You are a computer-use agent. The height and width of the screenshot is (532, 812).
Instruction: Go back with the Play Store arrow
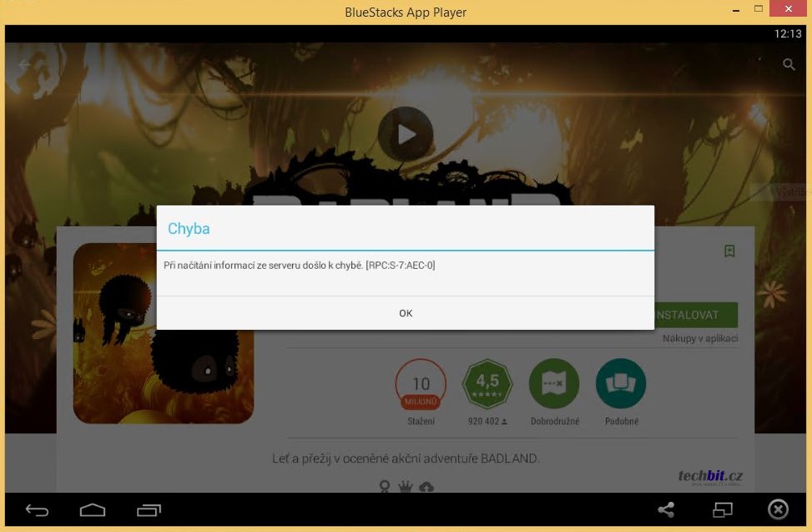tap(24, 64)
